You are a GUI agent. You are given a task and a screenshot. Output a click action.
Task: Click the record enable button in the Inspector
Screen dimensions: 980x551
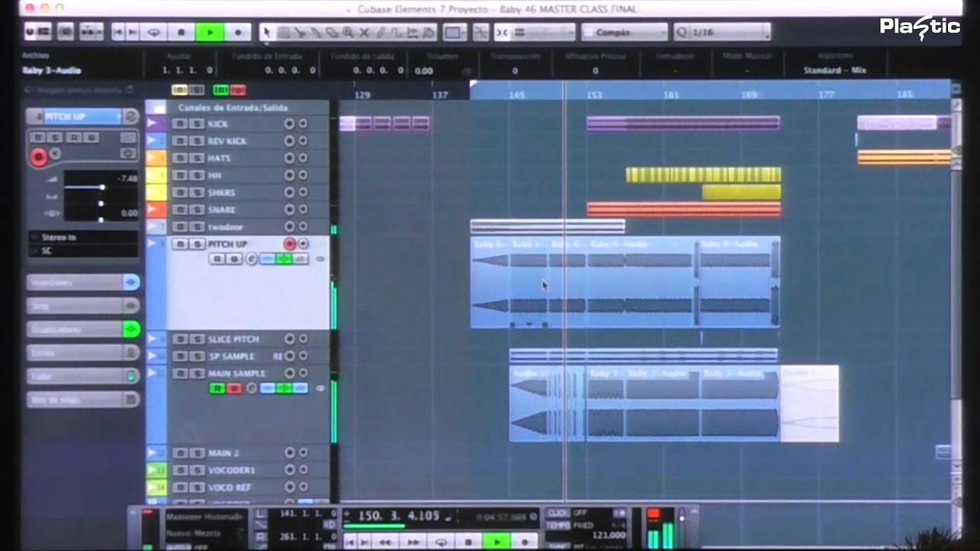(x=38, y=157)
